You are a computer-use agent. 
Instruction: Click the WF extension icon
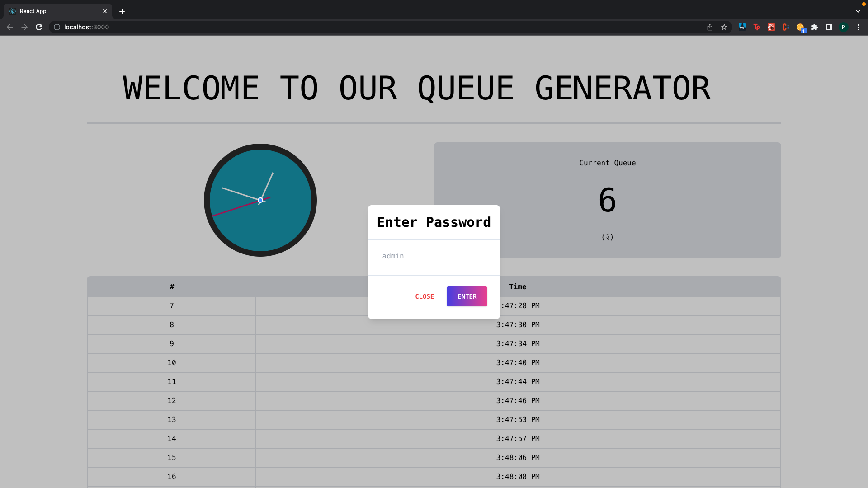point(742,27)
